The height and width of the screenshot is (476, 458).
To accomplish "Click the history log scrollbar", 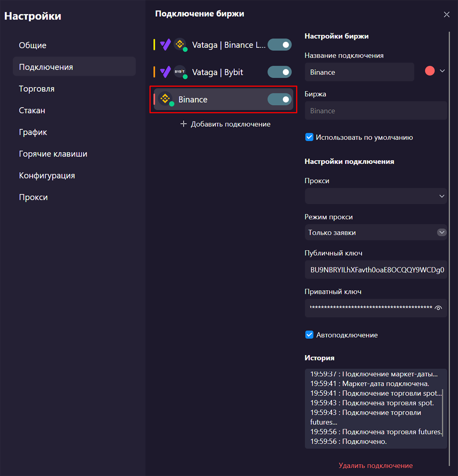I will (443, 413).
